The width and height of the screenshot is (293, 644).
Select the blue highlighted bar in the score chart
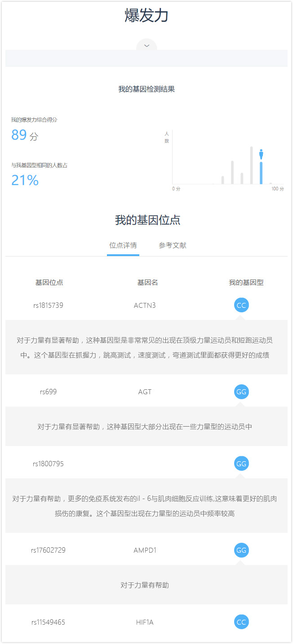[x=261, y=173]
